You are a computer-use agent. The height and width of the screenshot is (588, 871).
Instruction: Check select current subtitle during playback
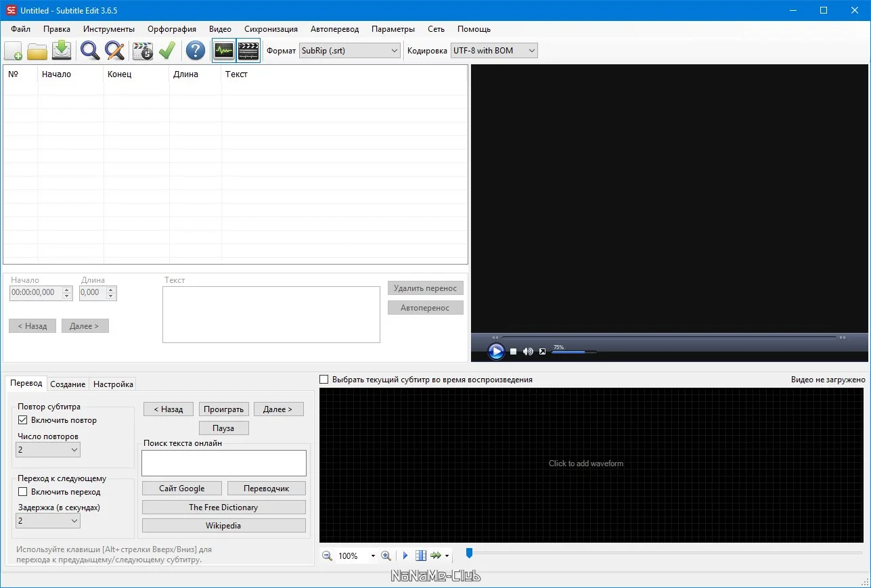click(324, 380)
